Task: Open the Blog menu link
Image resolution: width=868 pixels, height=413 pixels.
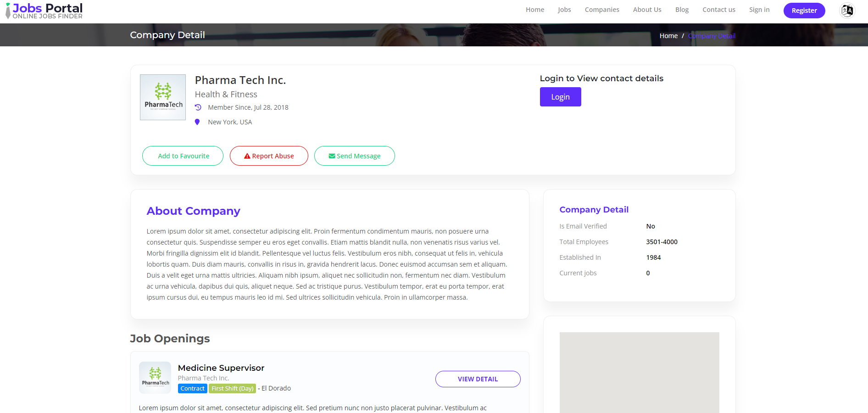Action: 682,10
